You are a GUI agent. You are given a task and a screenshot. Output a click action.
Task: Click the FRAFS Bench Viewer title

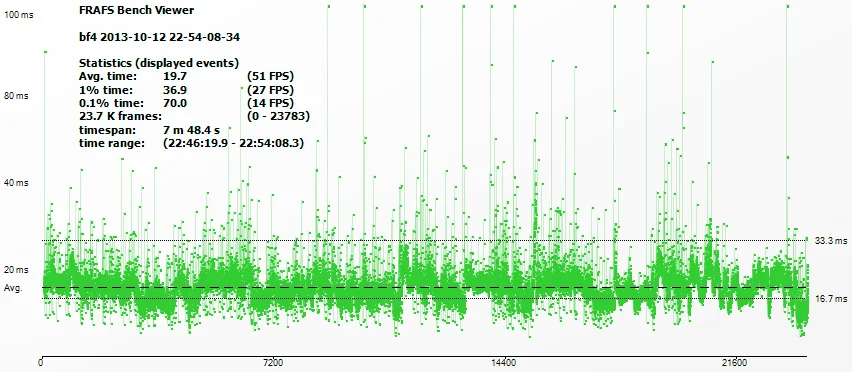point(136,10)
